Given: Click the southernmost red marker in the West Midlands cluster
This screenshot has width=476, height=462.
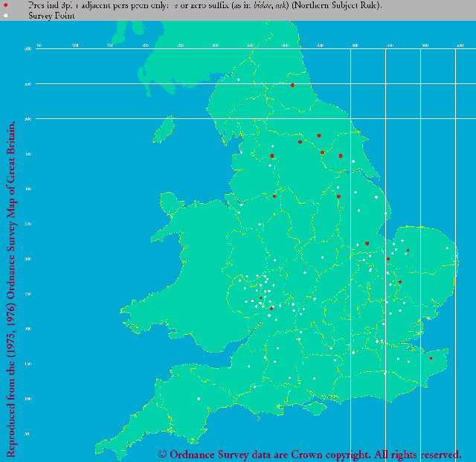Looking at the screenshot, I should pyautogui.click(x=271, y=308).
